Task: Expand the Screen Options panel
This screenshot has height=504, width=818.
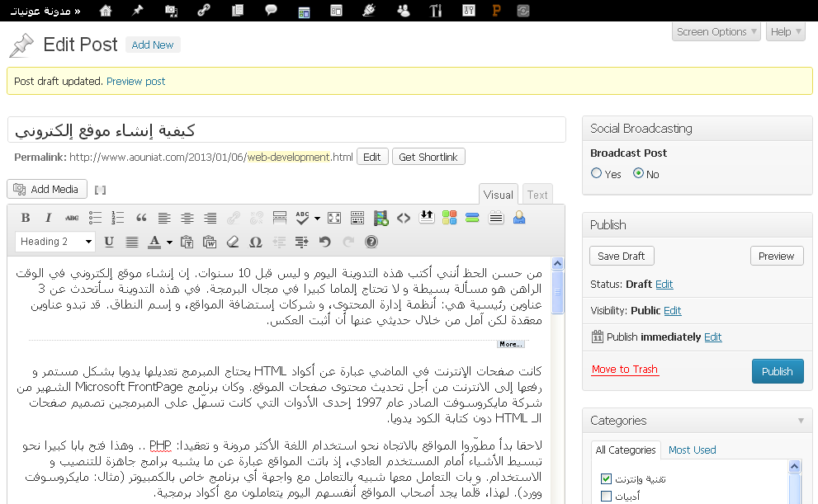Action: click(716, 32)
